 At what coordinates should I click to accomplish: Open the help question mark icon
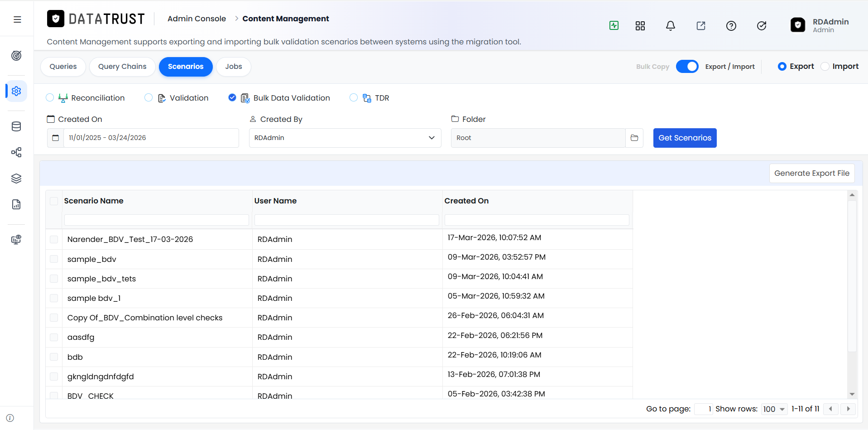click(x=731, y=26)
